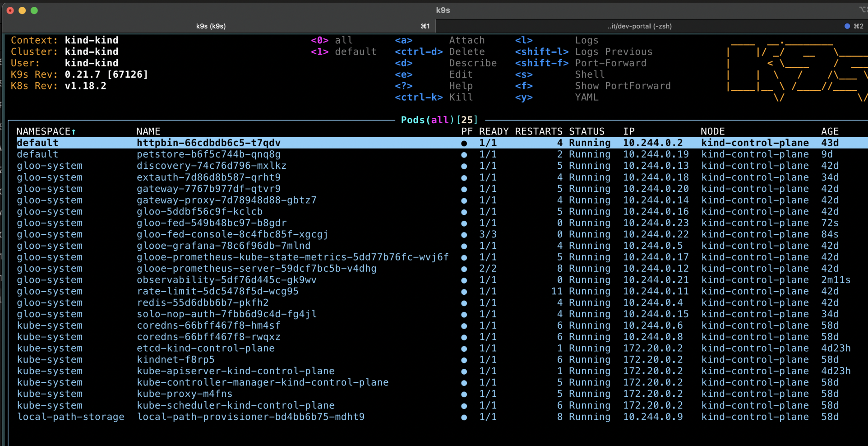The image size is (868, 446).
Task: Select the observability-5df76d445c-gk9wv pod
Action: (226, 280)
